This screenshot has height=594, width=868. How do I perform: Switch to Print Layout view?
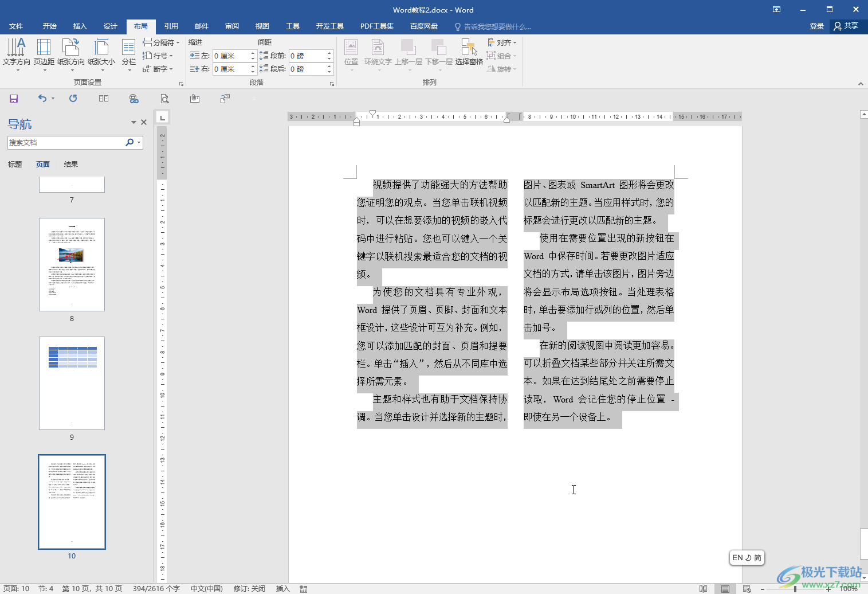pos(725,589)
